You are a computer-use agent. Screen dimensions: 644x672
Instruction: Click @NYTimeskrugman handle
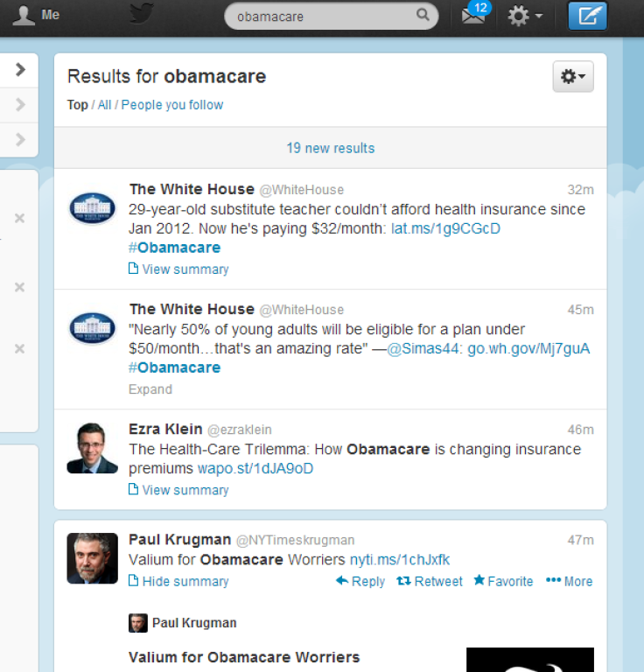[x=295, y=540]
